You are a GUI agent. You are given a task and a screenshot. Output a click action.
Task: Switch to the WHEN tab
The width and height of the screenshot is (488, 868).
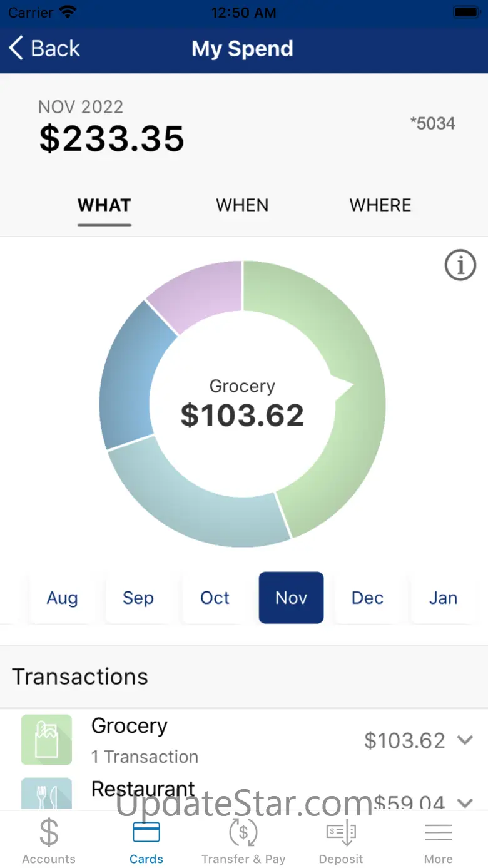(x=242, y=205)
